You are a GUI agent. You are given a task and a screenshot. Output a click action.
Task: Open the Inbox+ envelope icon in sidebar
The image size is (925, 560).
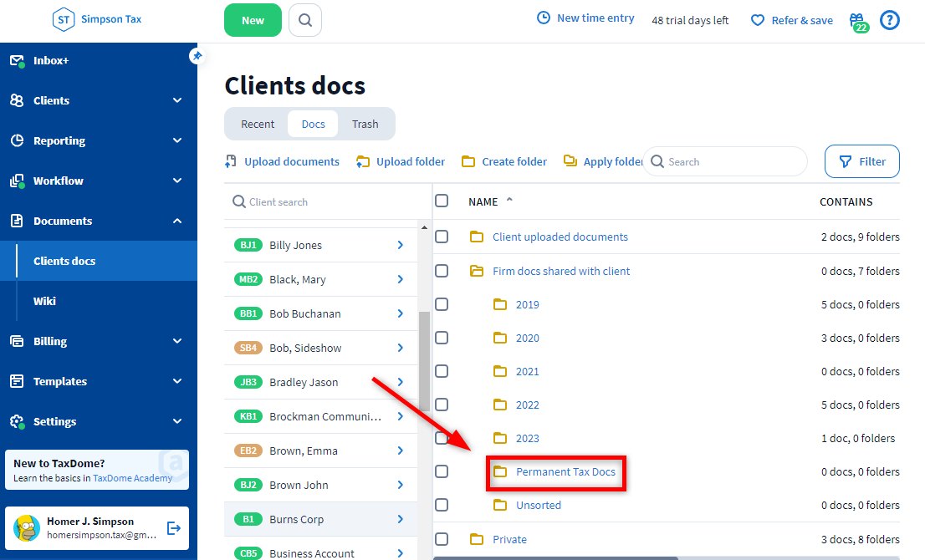[17, 60]
